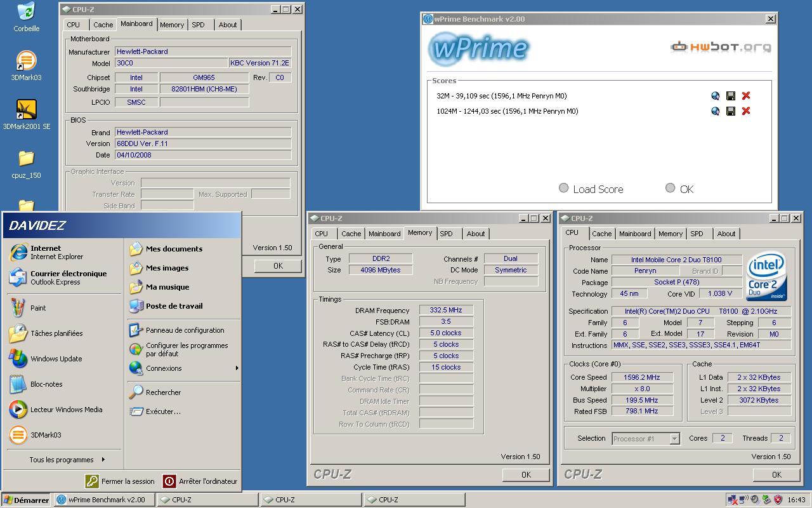Switch to CPU tab in Mainboard window
Screen dimensions: 812x508
point(74,25)
